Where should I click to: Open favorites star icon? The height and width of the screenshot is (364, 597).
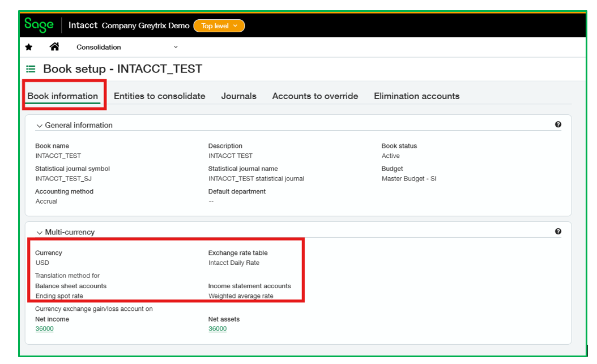coord(29,47)
